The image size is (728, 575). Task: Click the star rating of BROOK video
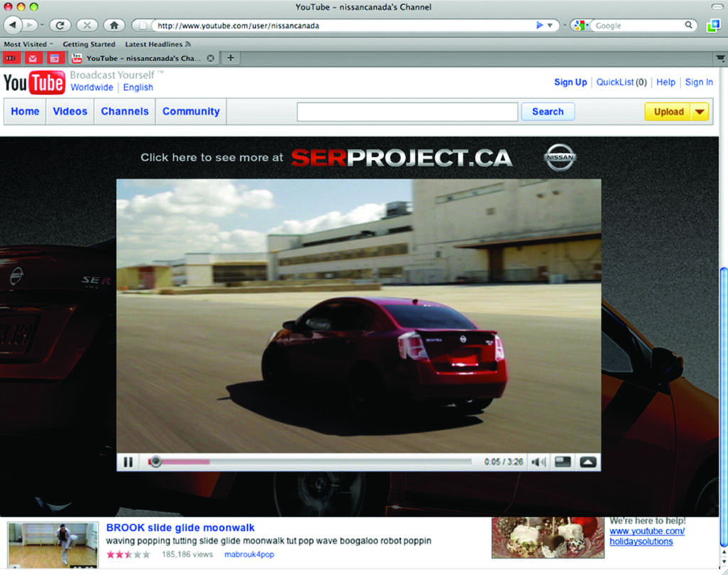128,554
